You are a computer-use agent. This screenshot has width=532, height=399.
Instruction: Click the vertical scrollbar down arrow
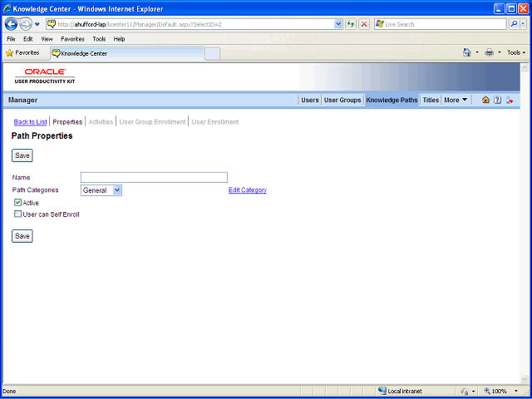(x=524, y=379)
